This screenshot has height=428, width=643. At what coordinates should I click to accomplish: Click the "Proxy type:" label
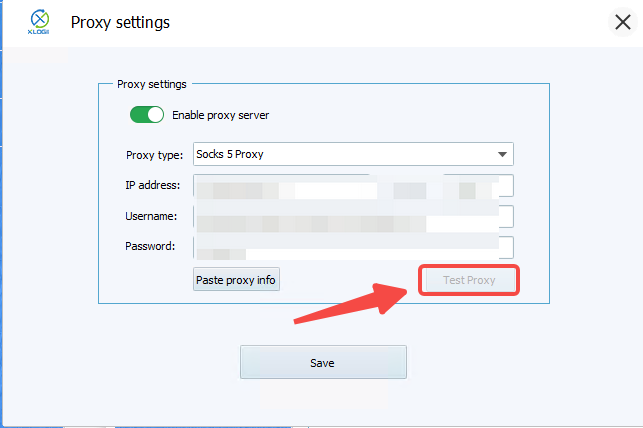pos(154,155)
